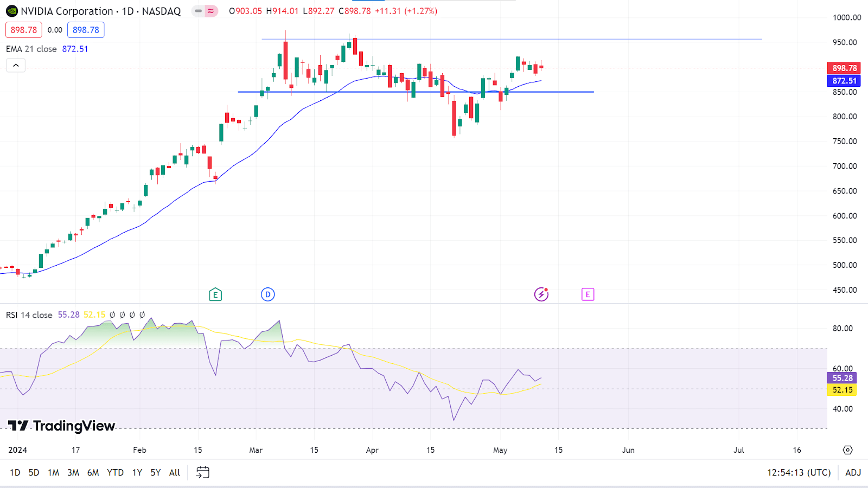Viewport: 868px width, 488px height.
Task: Collapse the indicator legend with the chevron button
Action: [16, 66]
